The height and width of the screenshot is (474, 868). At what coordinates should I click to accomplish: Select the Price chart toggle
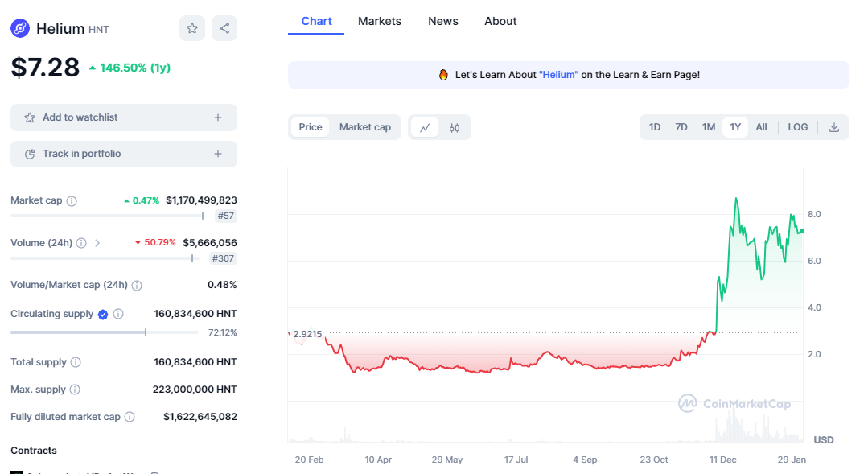click(x=311, y=127)
